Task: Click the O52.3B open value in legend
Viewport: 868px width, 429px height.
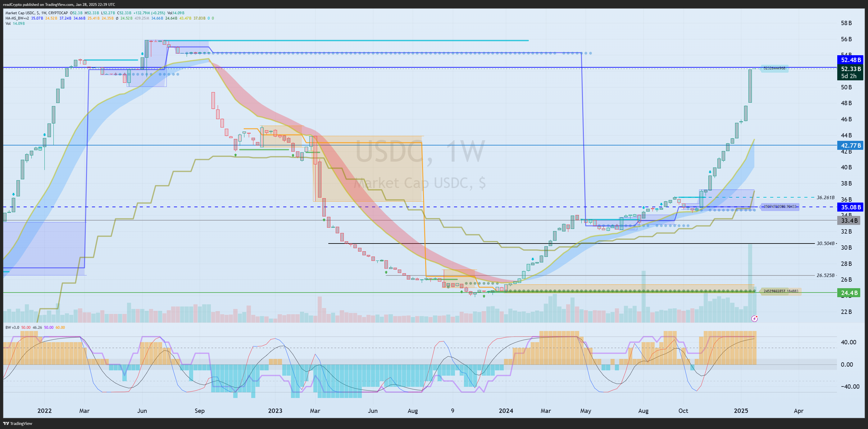Action: (x=76, y=13)
